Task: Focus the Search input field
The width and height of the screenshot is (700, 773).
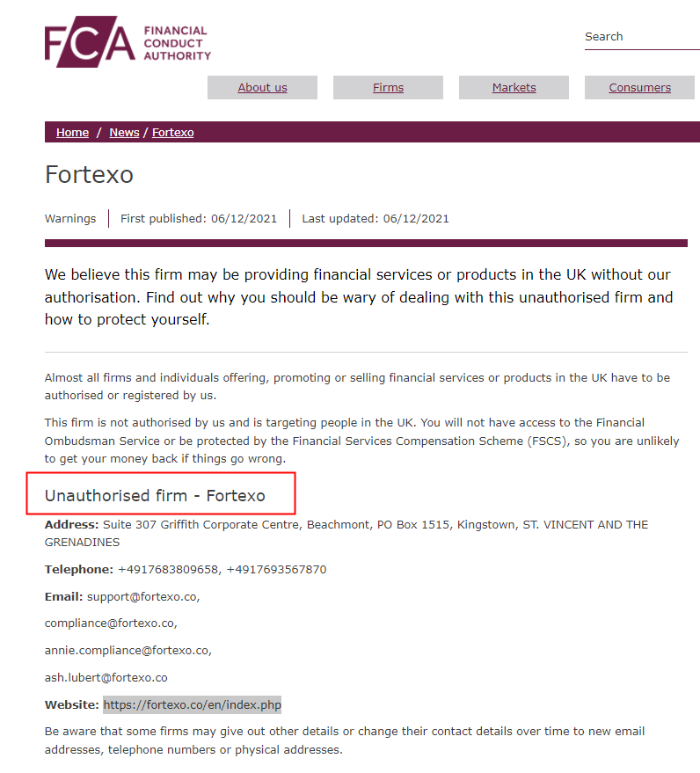Action: pos(640,37)
